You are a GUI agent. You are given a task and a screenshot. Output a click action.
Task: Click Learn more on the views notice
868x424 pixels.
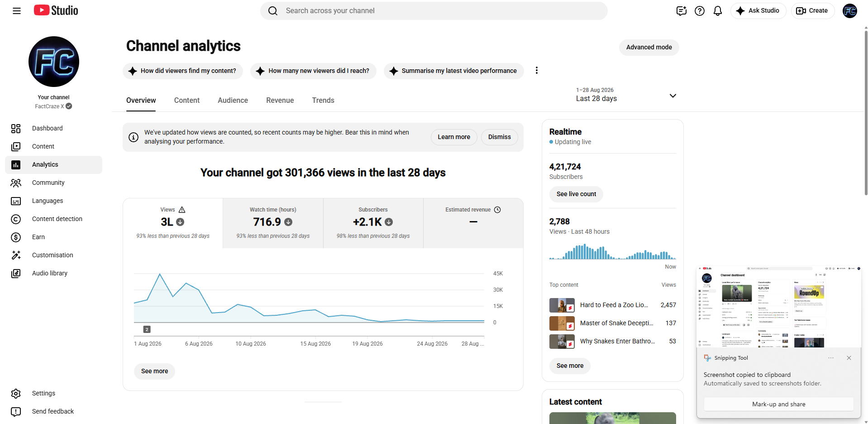tap(454, 137)
